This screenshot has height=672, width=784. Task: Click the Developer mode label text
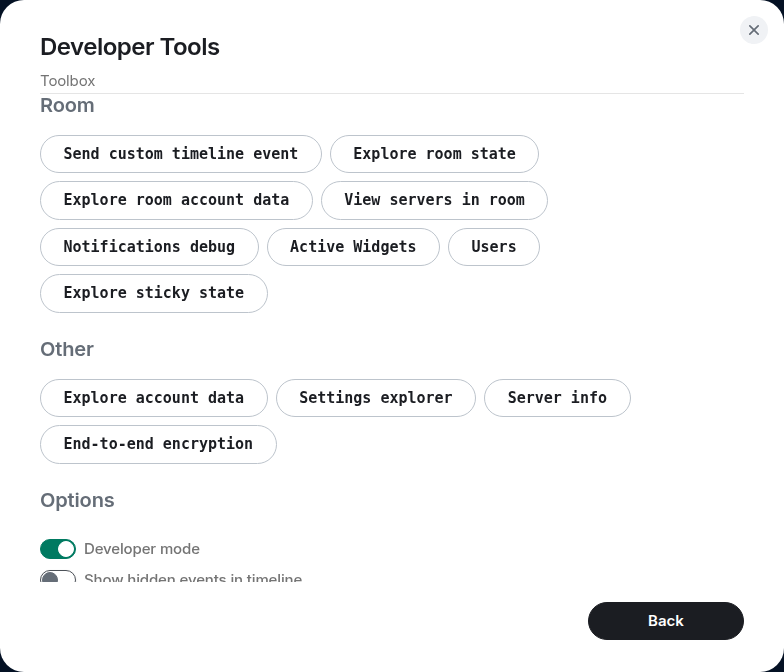pos(142,549)
